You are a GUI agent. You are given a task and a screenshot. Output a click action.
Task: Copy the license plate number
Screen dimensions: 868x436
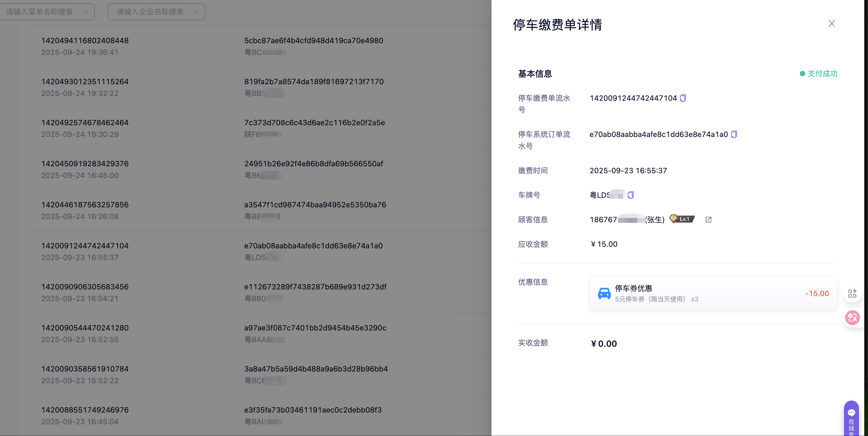pos(631,195)
